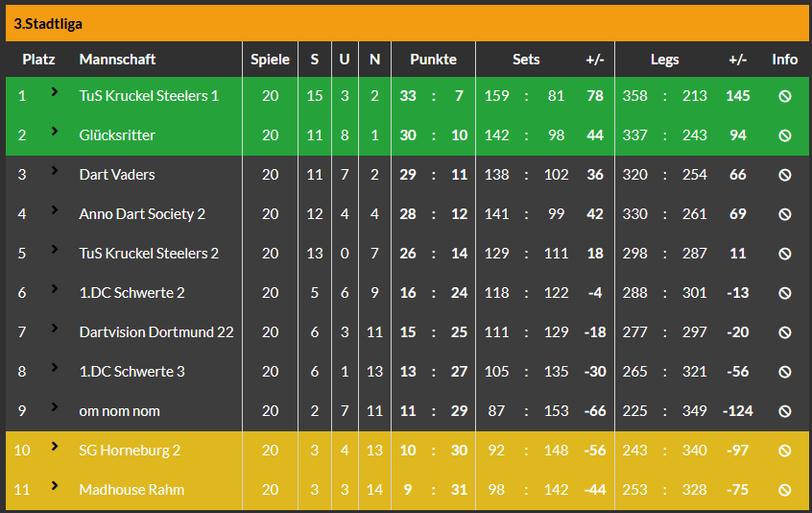
Task: Click the Punkte column header
Action: pos(433,60)
